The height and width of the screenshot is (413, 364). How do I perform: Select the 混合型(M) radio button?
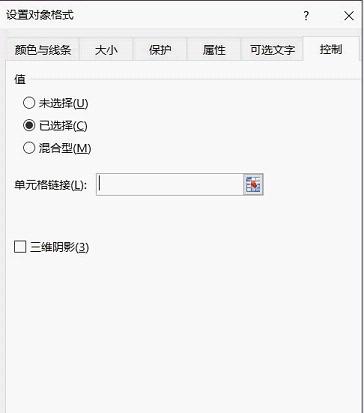tap(29, 148)
